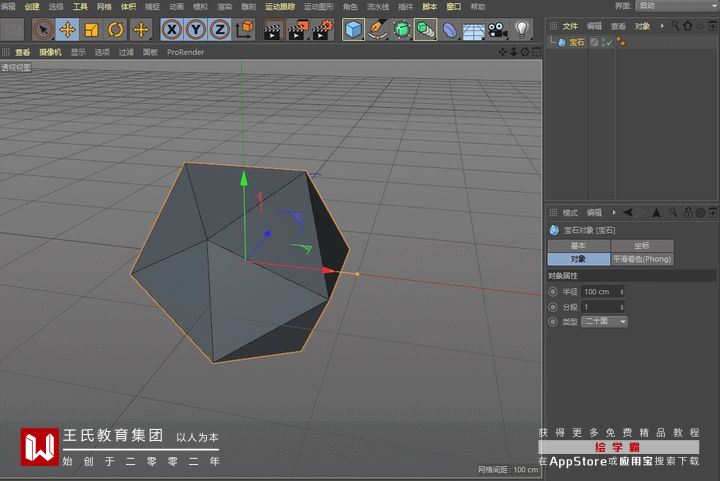Click the object manager home path icon
The width and height of the screenshot is (720, 481).
[687, 26]
